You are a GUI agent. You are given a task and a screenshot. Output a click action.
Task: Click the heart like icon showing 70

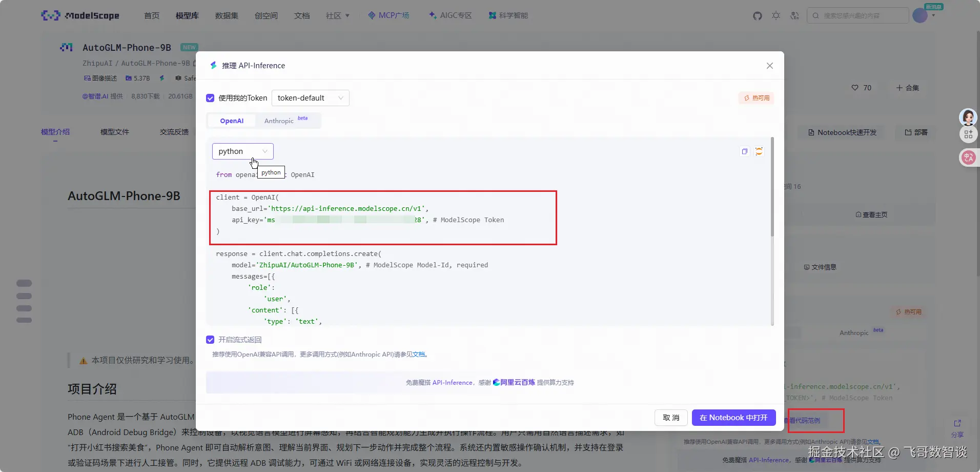pos(855,88)
